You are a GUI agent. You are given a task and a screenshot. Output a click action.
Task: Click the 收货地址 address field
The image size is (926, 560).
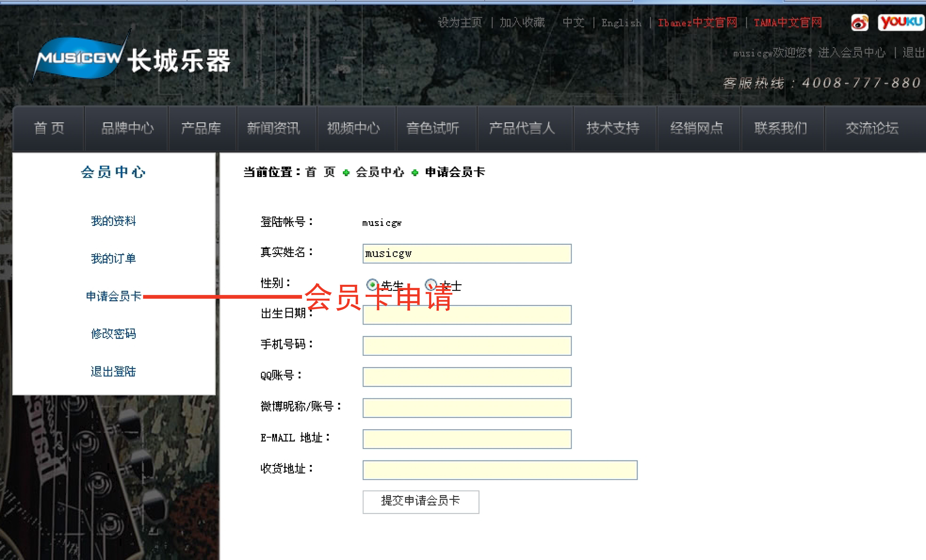(x=500, y=470)
